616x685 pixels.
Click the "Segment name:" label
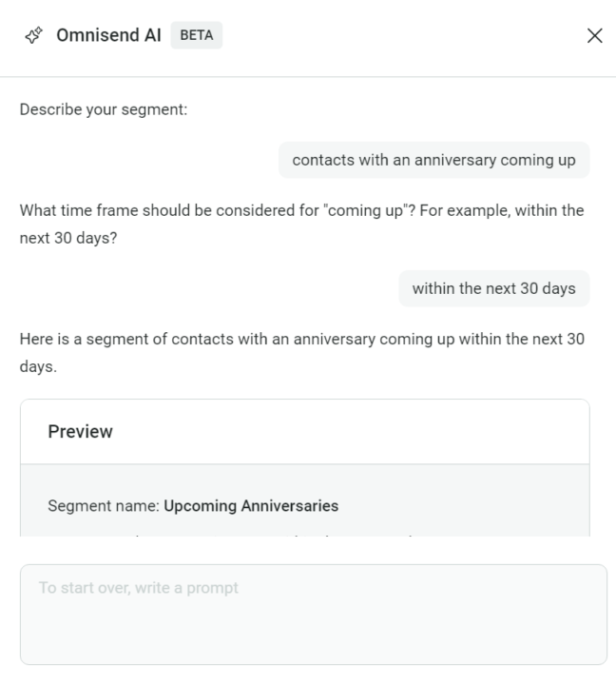pos(104,506)
